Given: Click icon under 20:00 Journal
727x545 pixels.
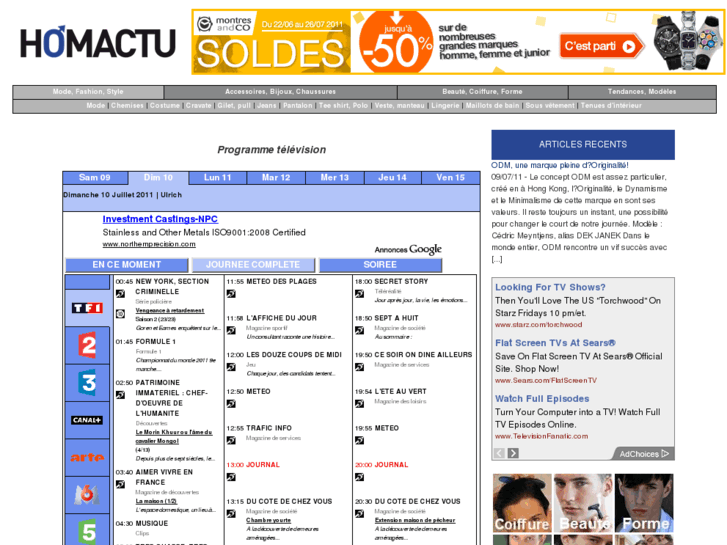Looking at the screenshot, I should click(x=360, y=477).
